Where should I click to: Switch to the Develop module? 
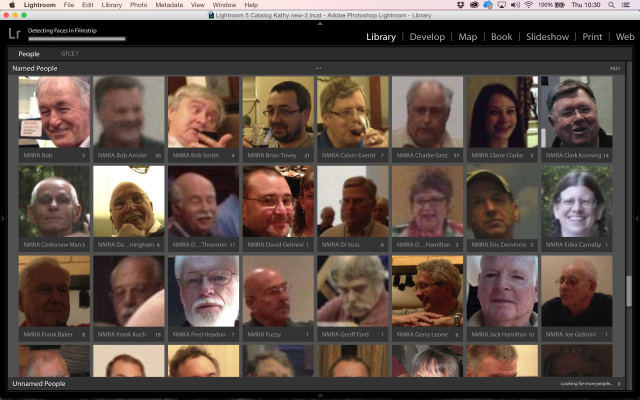(x=427, y=37)
